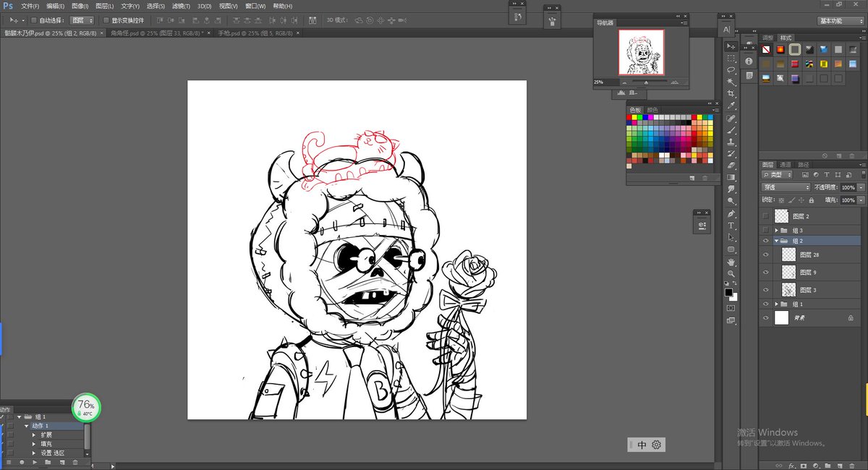Select the Path Selection tool
This screenshot has height=470, width=868.
pos(731,237)
